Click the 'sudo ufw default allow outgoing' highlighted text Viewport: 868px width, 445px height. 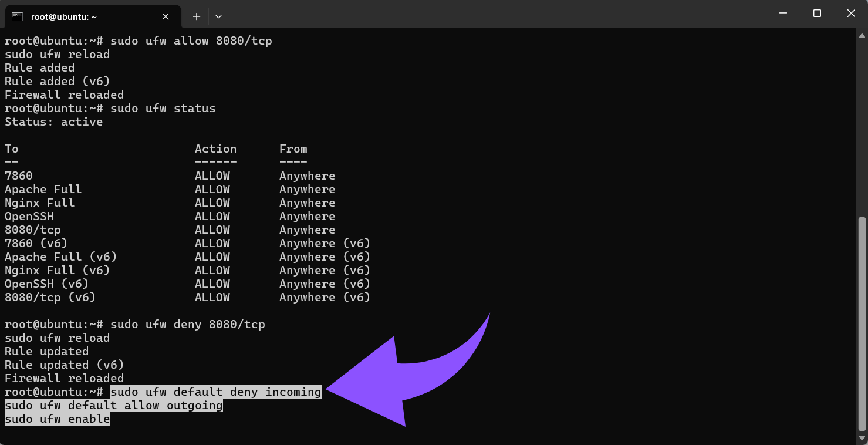tap(113, 405)
